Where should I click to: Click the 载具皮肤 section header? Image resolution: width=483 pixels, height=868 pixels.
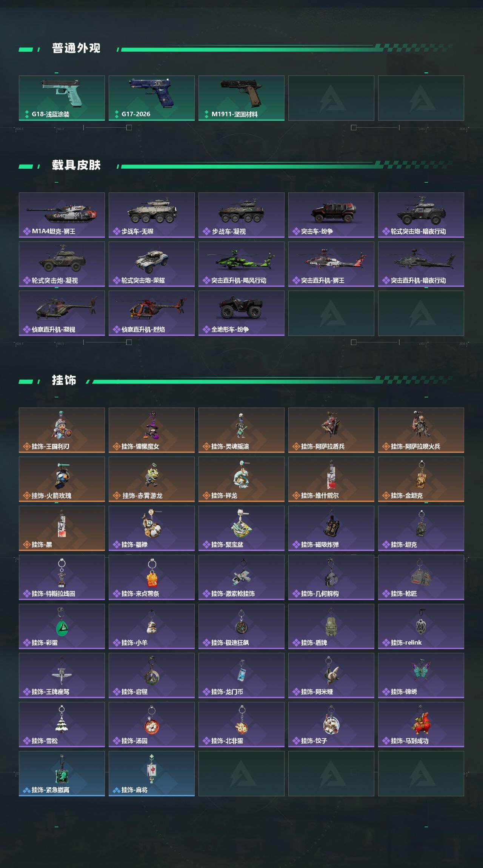pos(76,165)
